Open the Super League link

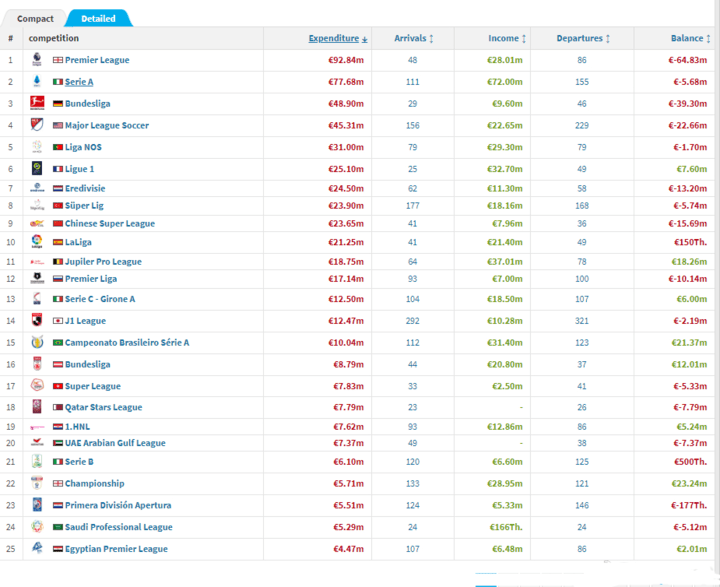93,386
